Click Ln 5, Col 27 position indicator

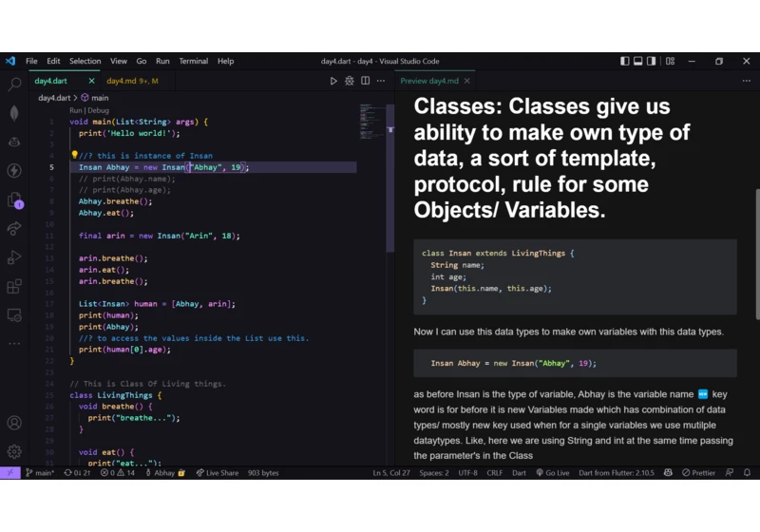click(x=391, y=473)
